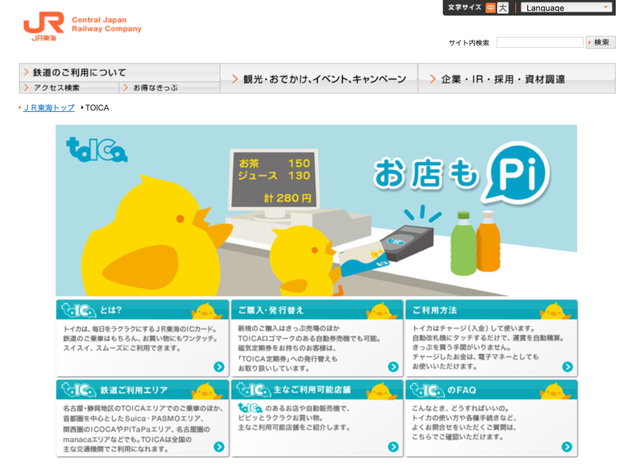Click arrow icon in TOICAのFAQ card
The width and height of the screenshot is (630, 476).
567,447
